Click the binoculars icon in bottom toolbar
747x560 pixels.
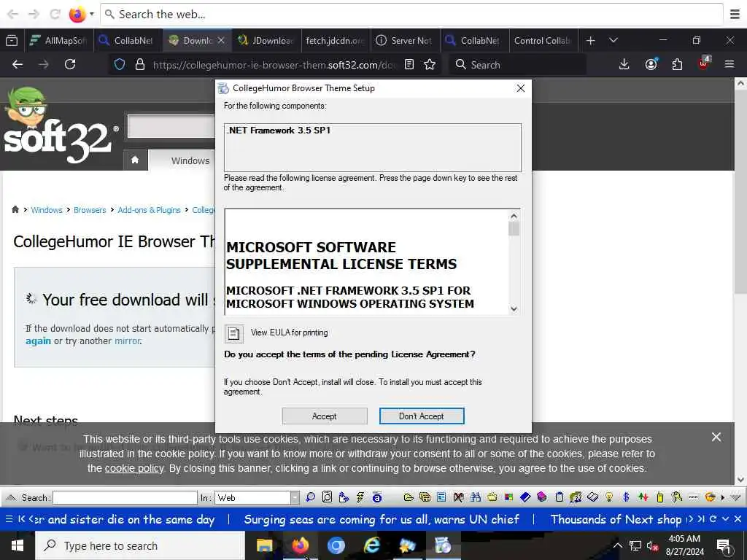click(475, 497)
